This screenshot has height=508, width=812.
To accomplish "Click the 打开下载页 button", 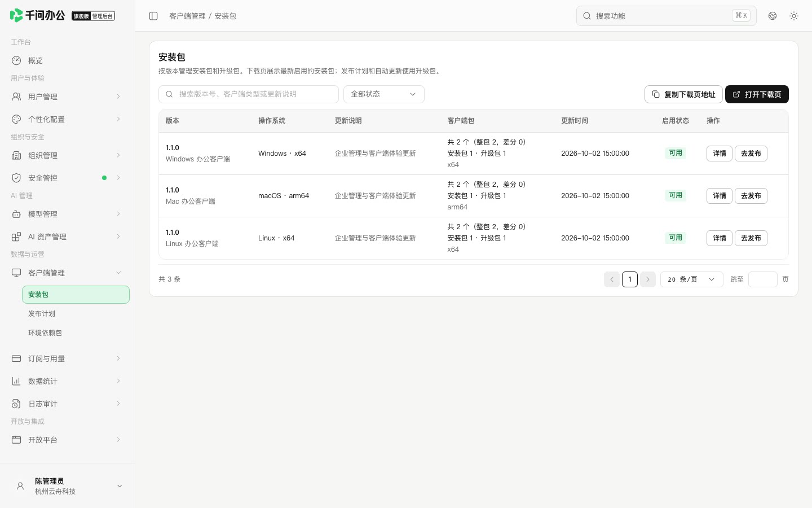I will (757, 94).
